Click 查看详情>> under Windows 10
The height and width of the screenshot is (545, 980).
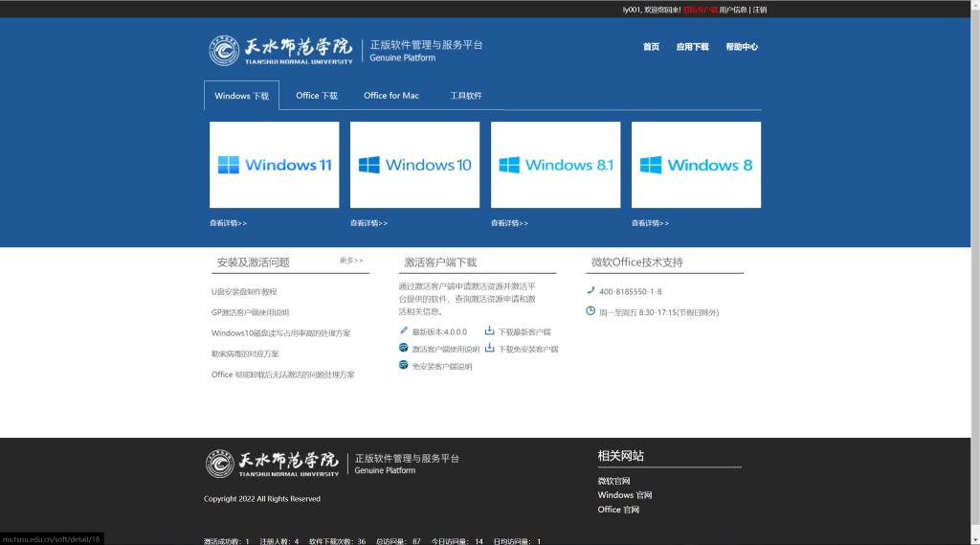368,223
